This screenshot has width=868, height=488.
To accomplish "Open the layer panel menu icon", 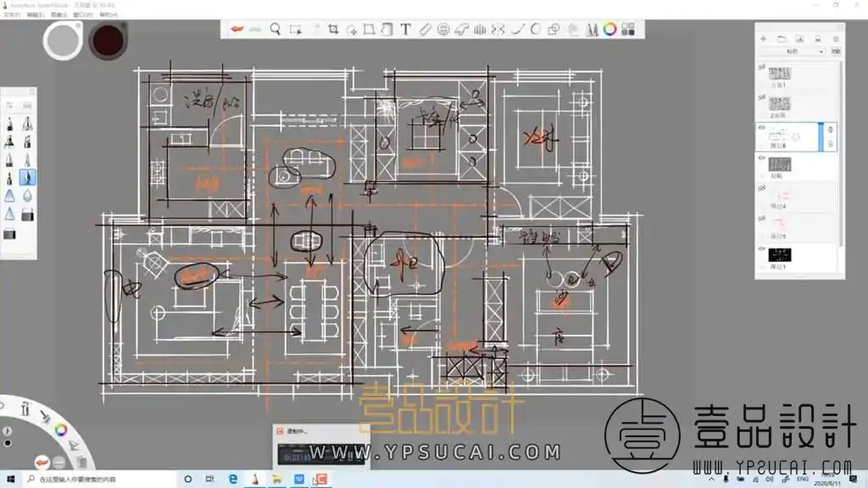I will [836, 39].
